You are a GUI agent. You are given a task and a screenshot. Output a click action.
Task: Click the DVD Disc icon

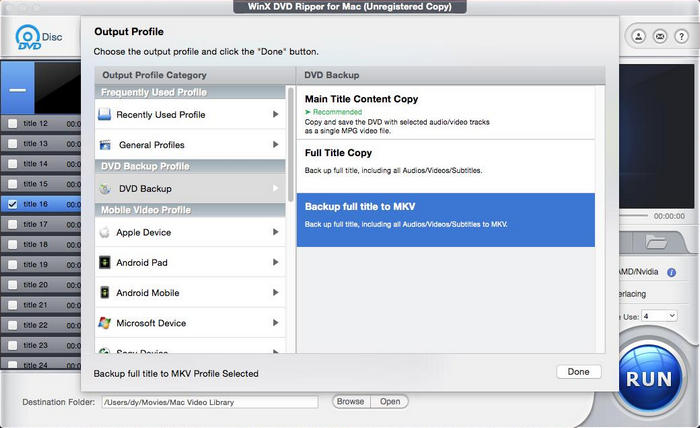(28, 37)
